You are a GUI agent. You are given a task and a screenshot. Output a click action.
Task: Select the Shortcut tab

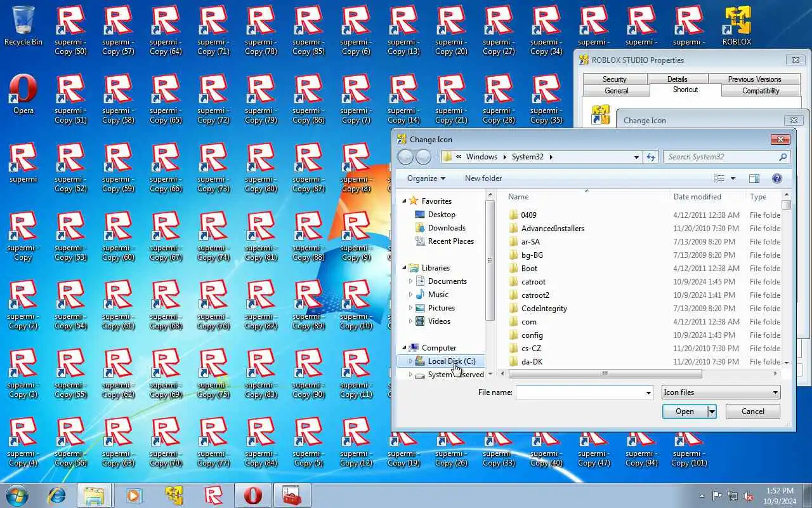click(x=685, y=90)
